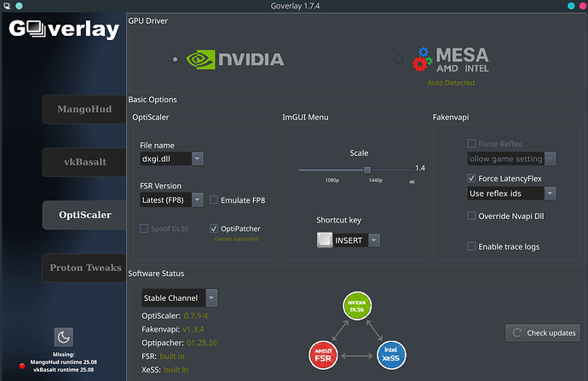
Task: Click the Check updates button
Action: 543,332
